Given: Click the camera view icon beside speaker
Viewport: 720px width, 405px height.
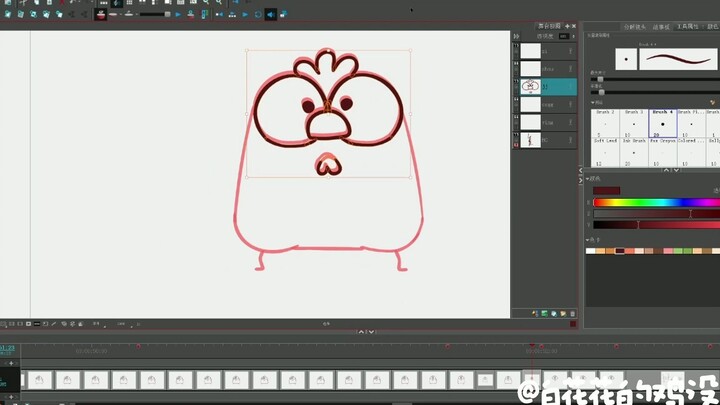Looking at the screenshot, I should coord(283,15).
